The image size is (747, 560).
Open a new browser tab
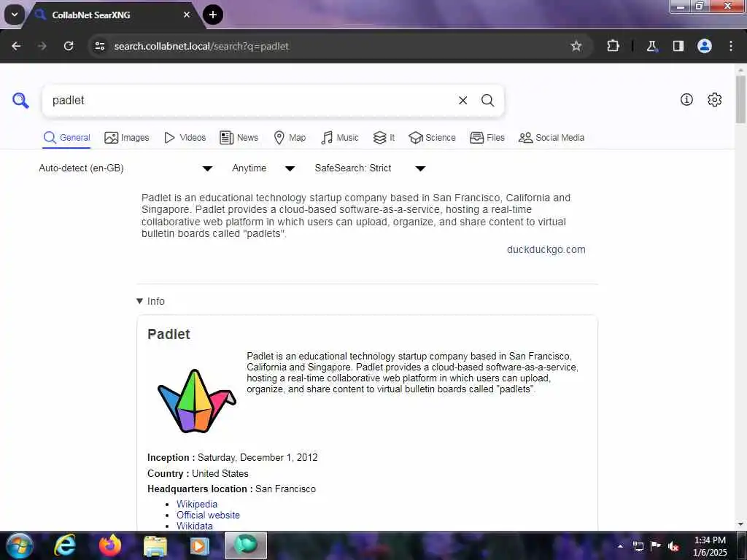coord(212,15)
